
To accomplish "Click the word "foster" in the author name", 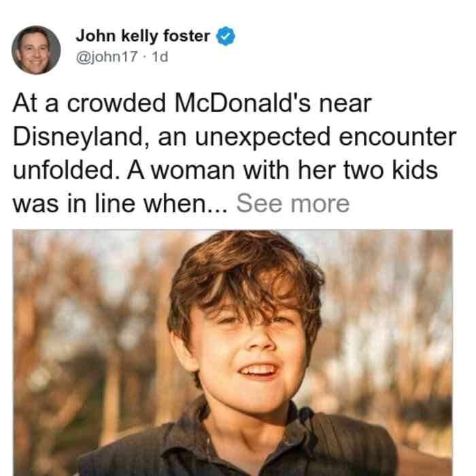I will click(187, 36).
